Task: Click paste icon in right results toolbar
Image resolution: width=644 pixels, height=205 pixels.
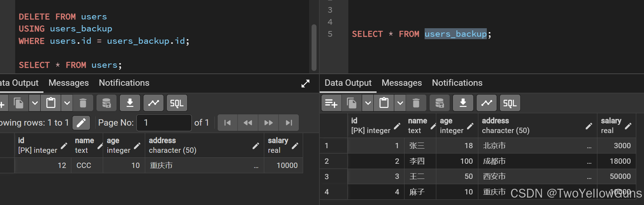Action: coord(384,103)
